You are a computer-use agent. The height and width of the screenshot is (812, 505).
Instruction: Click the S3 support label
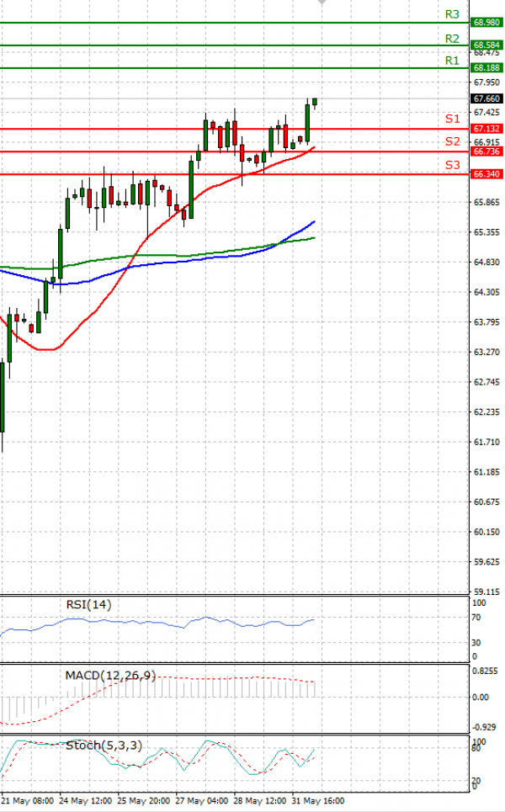(x=453, y=165)
